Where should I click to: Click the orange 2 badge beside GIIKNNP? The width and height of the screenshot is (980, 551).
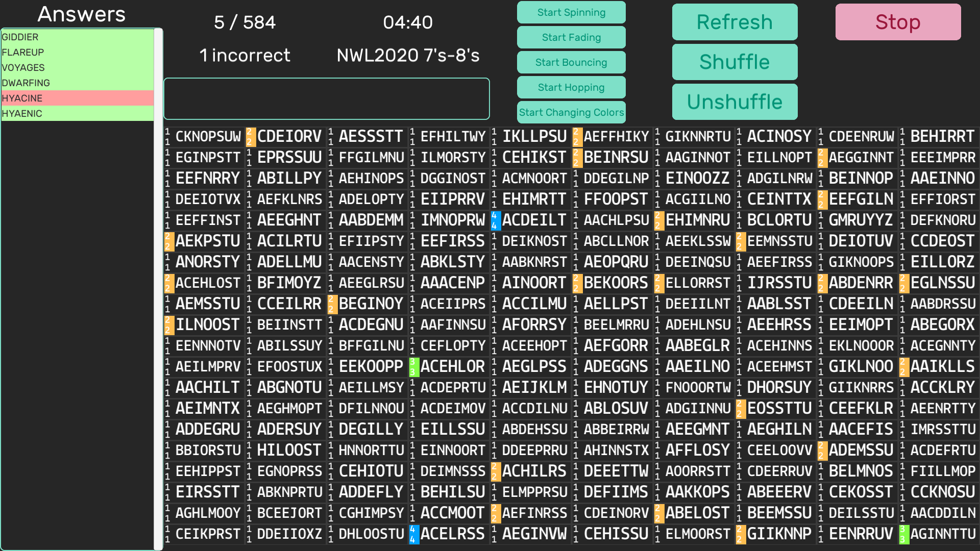[740, 534]
